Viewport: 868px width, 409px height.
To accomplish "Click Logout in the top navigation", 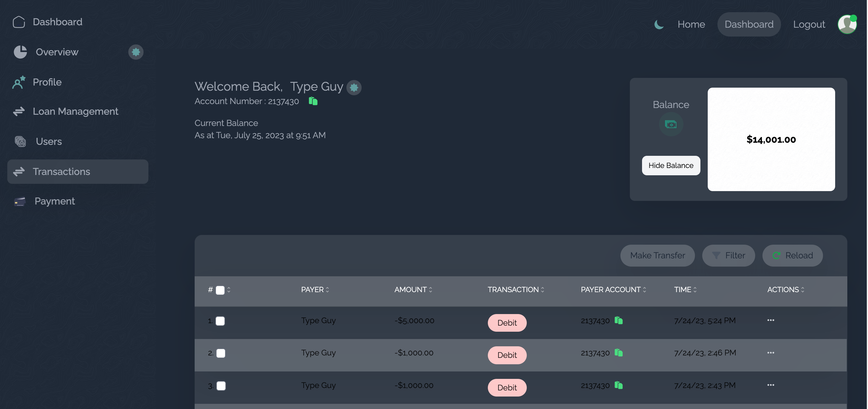I will click(x=809, y=24).
